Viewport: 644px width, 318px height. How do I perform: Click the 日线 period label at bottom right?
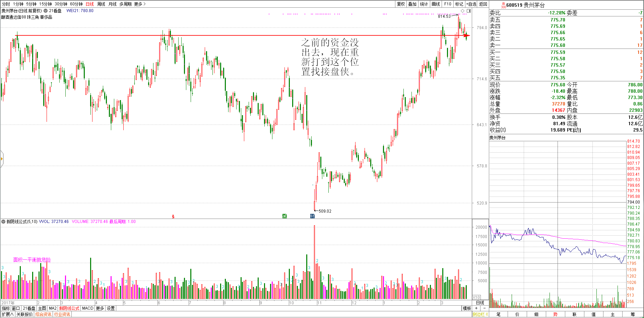tap(480, 303)
